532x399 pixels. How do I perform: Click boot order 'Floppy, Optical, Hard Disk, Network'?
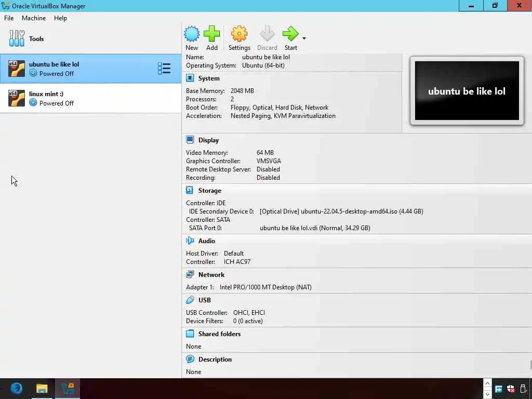coord(280,108)
